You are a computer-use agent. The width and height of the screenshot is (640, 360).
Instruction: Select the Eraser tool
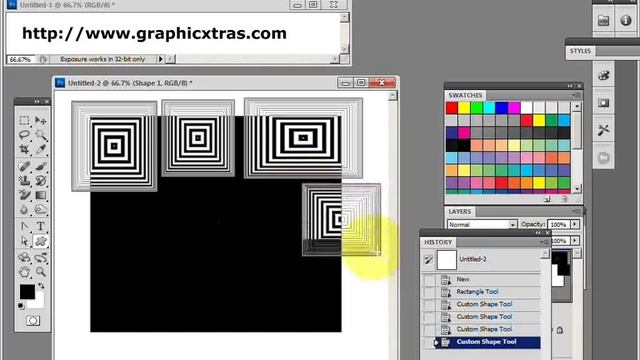point(24,195)
